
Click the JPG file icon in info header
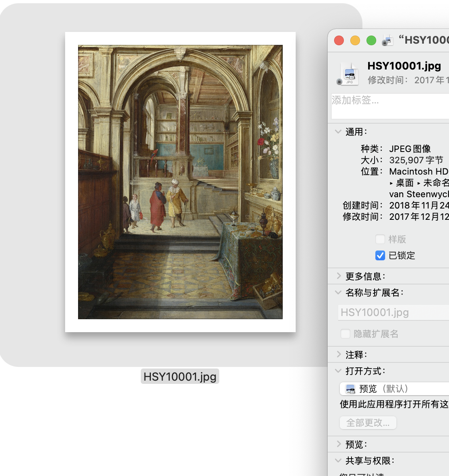[x=349, y=74]
